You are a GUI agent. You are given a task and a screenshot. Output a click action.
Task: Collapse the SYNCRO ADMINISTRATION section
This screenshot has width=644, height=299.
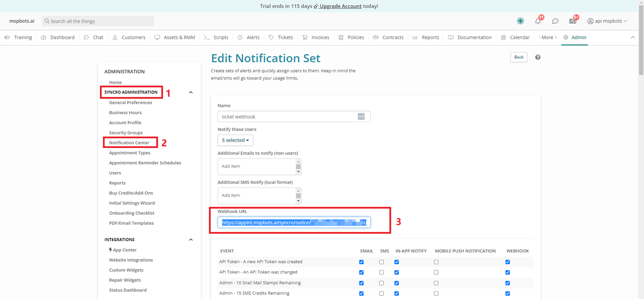[191, 92]
